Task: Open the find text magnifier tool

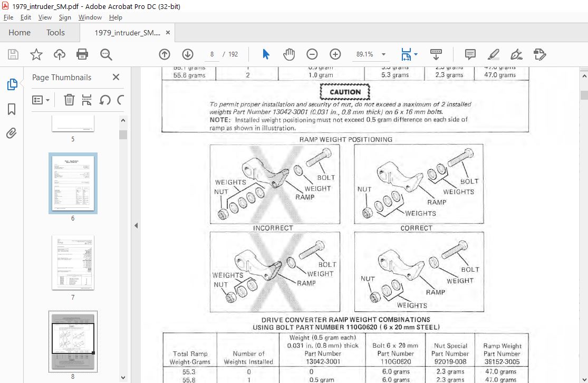Action: pyautogui.click(x=106, y=54)
